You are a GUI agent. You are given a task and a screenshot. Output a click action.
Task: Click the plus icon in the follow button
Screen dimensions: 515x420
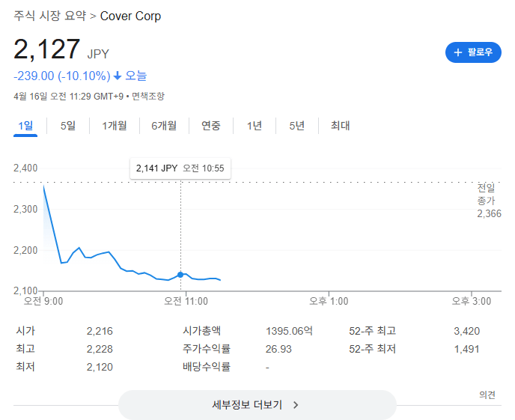click(x=458, y=52)
